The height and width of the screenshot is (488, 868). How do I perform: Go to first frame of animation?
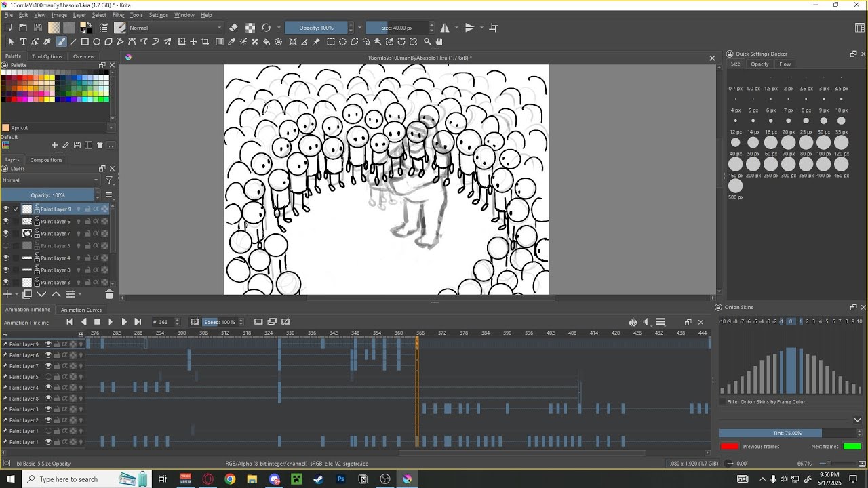point(70,322)
